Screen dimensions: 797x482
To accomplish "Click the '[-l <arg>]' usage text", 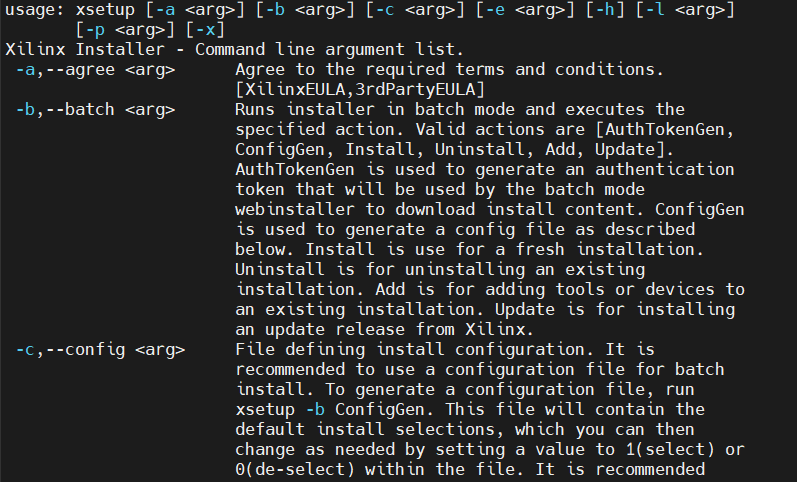I will 685,10.
